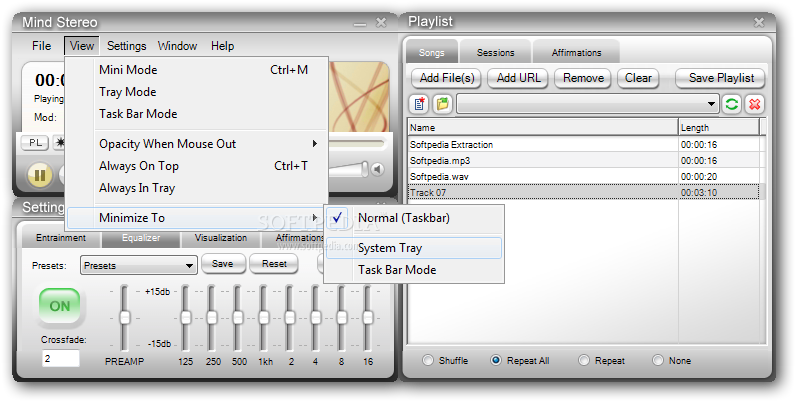
Task: Click the 500 band slider handle
Action: click(x=237, y=318)
